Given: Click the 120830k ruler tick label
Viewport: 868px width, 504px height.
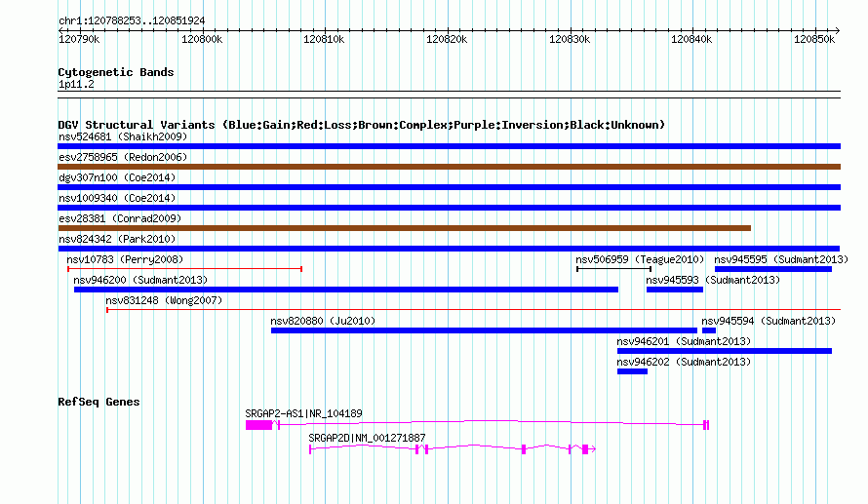Looking at the screenshot, I should (x=570, y=39).
